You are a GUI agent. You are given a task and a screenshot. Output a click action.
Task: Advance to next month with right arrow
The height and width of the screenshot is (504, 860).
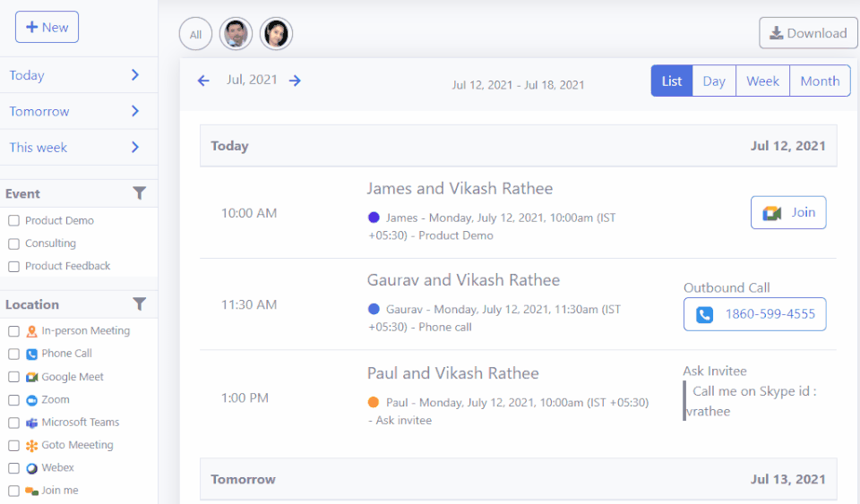[x=295, y=81]
